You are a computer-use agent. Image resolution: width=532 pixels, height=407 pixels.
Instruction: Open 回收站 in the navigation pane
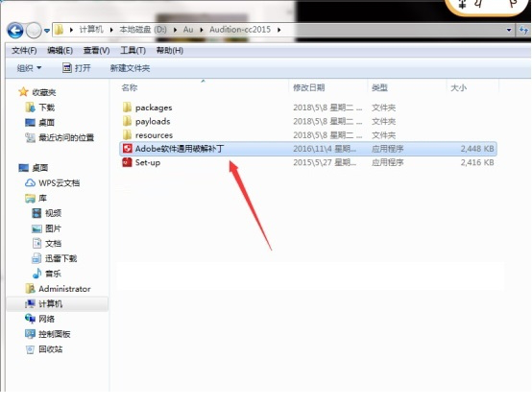pyautogui.click(x=44, y=349)
